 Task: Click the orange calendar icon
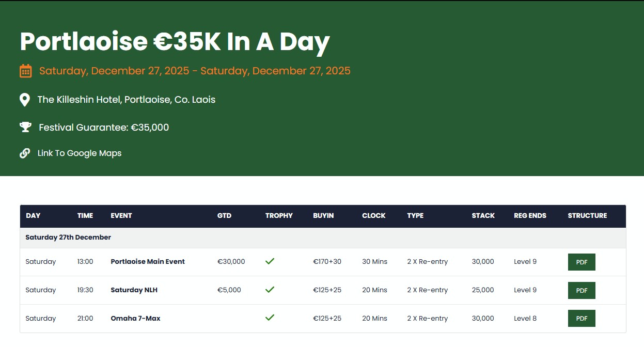(25, 71)
